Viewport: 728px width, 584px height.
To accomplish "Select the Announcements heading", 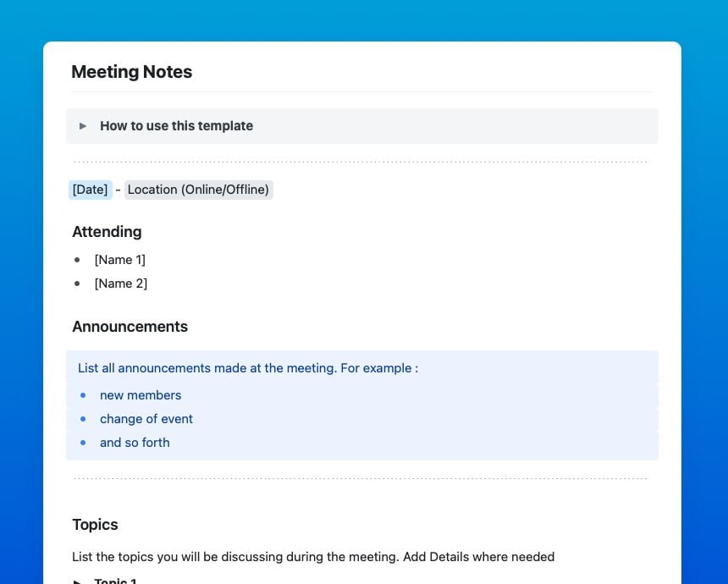I will point(130,326).
